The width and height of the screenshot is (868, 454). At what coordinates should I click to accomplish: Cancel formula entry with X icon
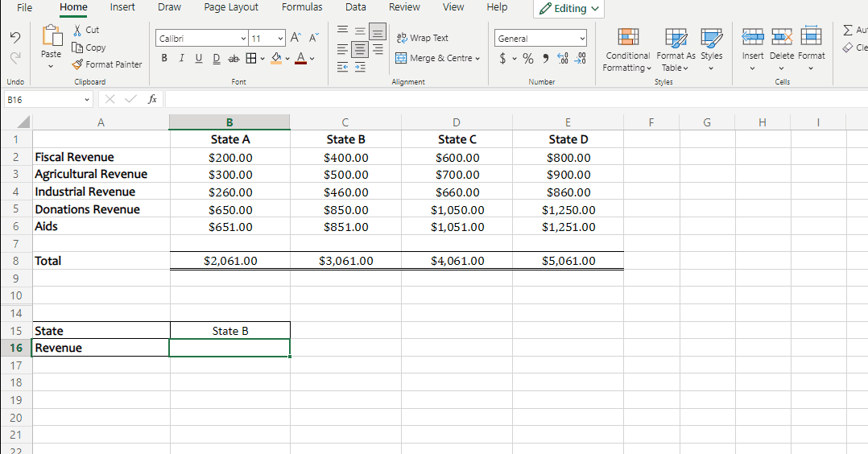click(x=110, y=99)
